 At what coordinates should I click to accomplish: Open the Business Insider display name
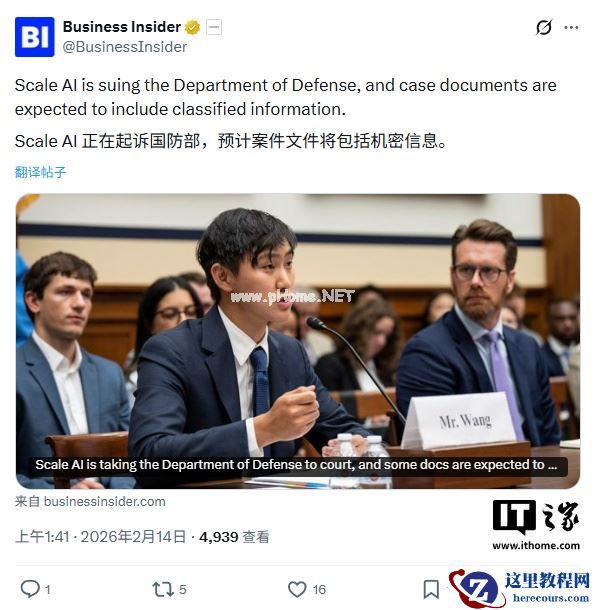(122, 27)
